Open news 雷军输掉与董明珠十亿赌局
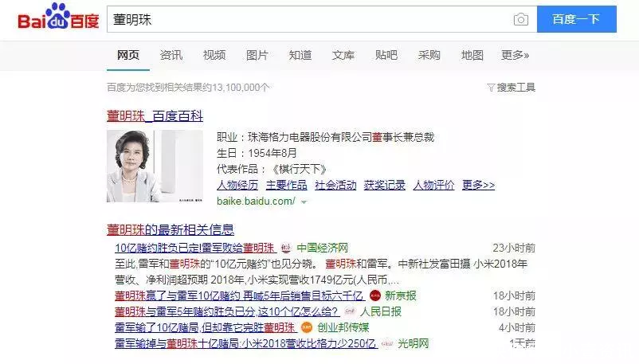The image size is (639, 364). pyautogui.click(x=245, y=343)
